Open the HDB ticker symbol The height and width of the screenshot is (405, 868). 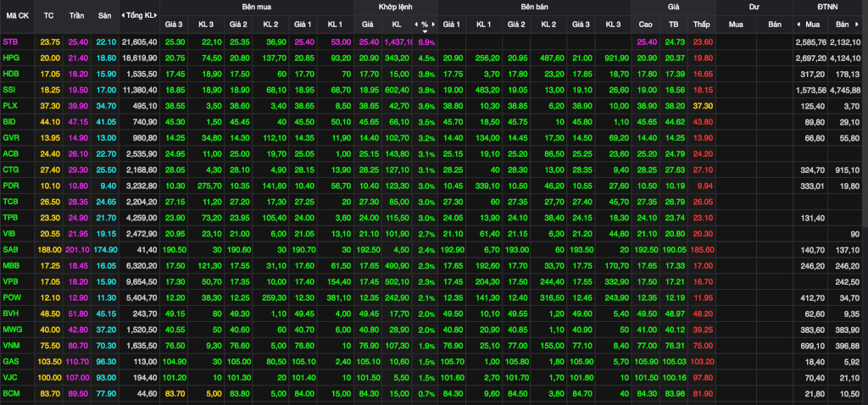pos(10,74)
